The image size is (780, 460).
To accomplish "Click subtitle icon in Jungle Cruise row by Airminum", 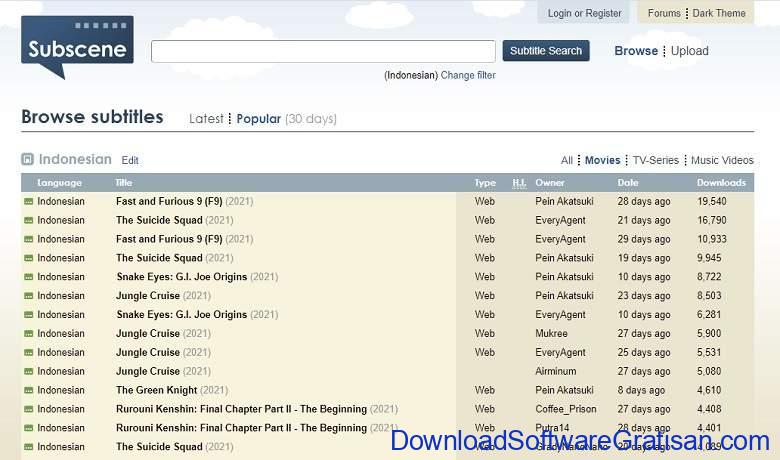I will pyautogui.click(x=28, y=371).
